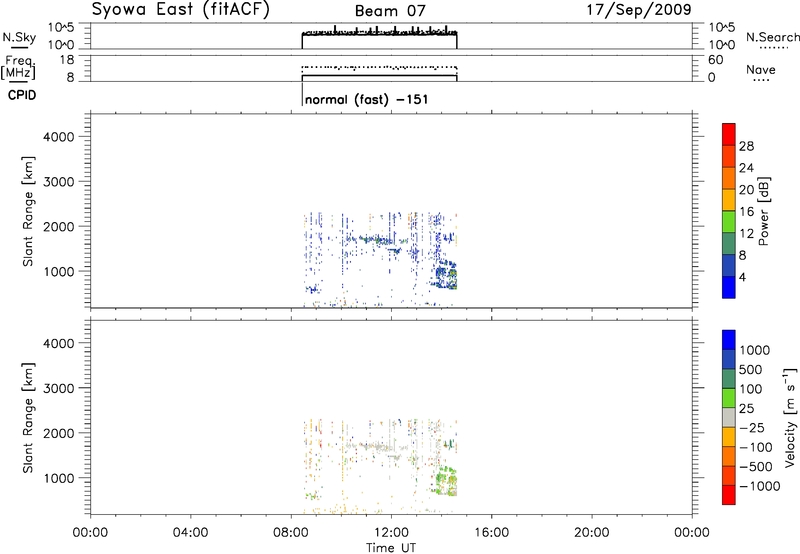
Task: Select the '-25' Velocity colorbar value
Action: [x=752, y=428]
